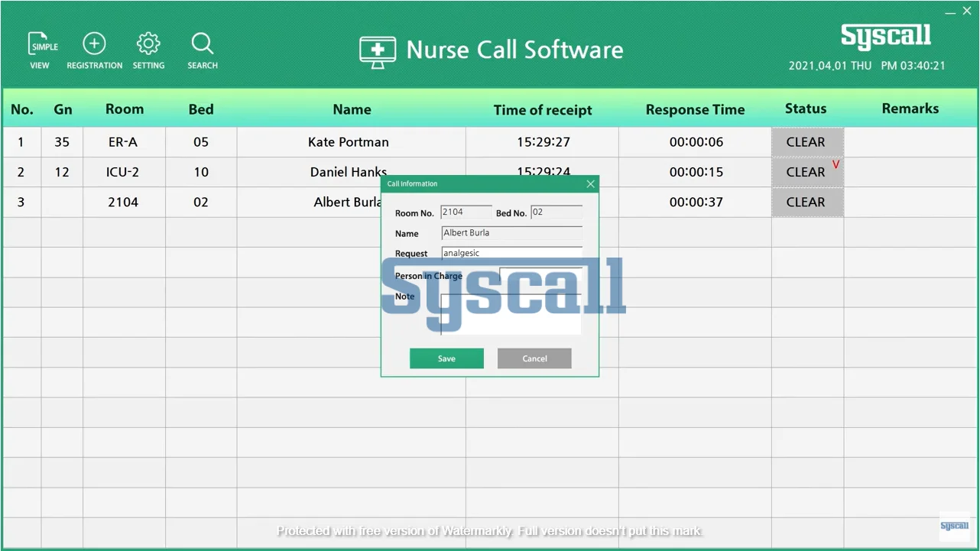Open the red V dropdown on Daniel Hanks status
This screenshot has height=551, width=980.
pos(836,164)
